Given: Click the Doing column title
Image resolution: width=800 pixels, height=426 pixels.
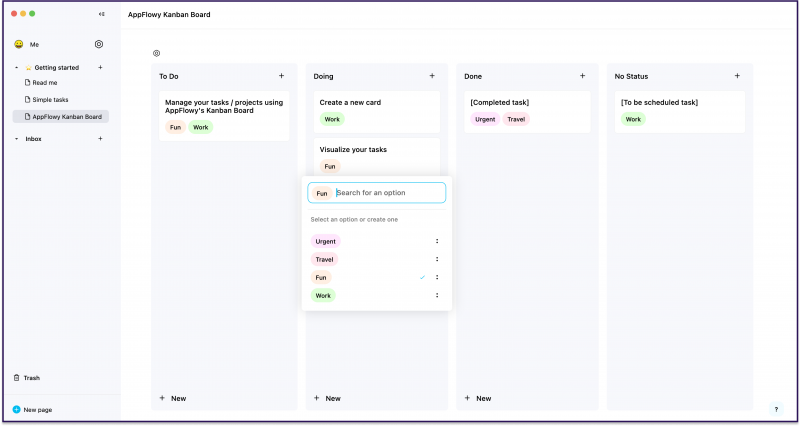Looking at the screenshot, I should (323, 76).
